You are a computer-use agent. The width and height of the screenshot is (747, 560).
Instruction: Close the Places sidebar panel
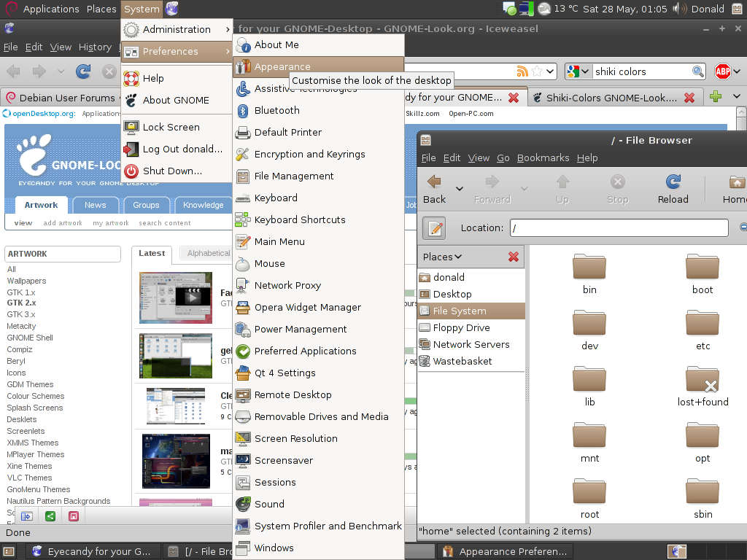pyautogui.click(x=513, y=257)
